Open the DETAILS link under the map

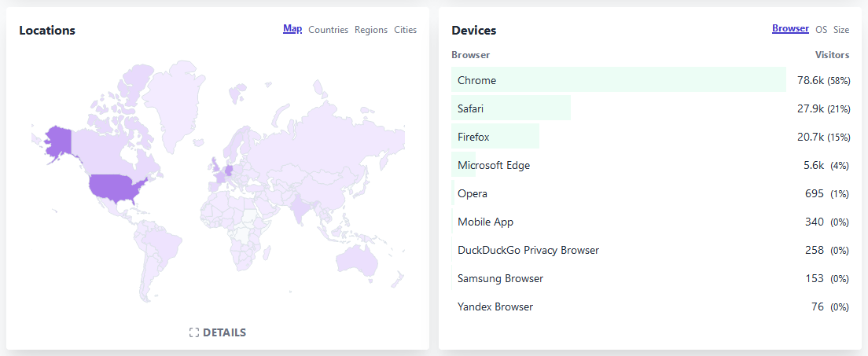point(224,332)
